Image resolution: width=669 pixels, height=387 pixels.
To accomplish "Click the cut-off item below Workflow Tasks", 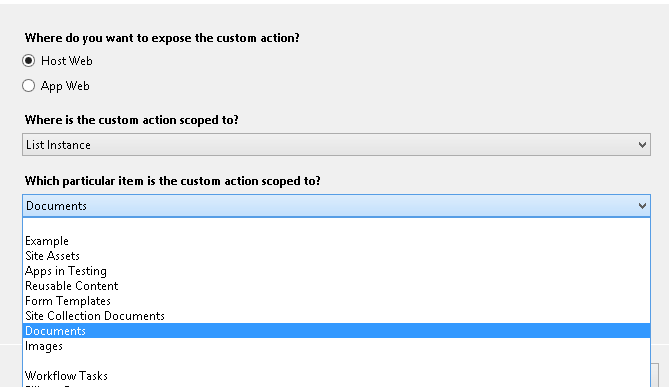I will (x=336, y=385).
